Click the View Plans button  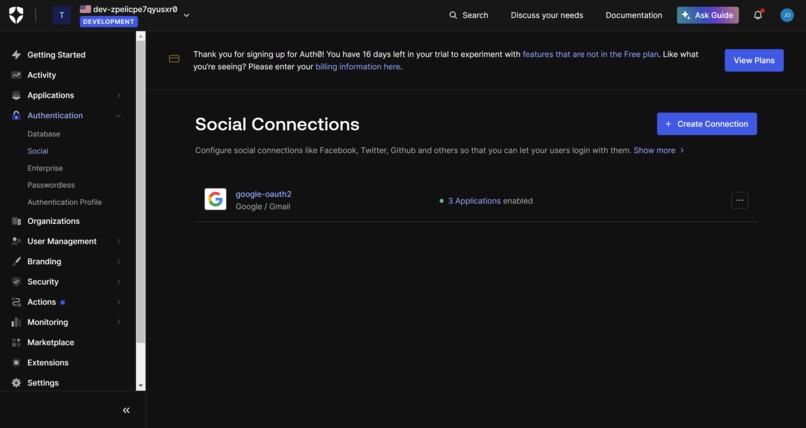754,60
